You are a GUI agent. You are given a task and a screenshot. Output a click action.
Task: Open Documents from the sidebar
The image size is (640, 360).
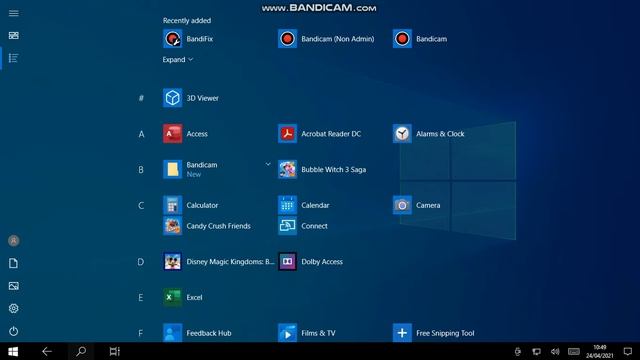click(x=13, y=263)
